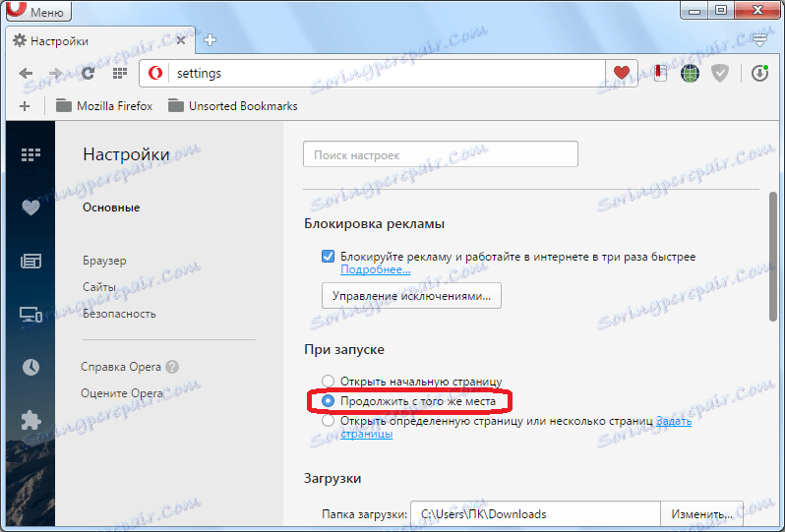
Task: Open Mozilla Firefox bookmarks folder
Action: [x=104, y=106]
